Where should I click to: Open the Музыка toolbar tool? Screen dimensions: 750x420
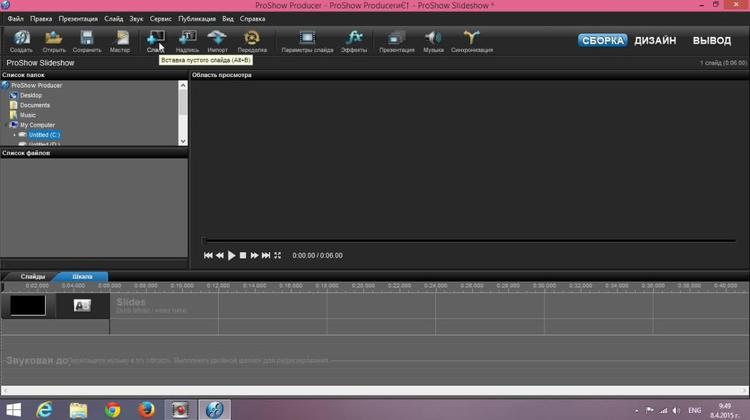[x=433, y=41]
